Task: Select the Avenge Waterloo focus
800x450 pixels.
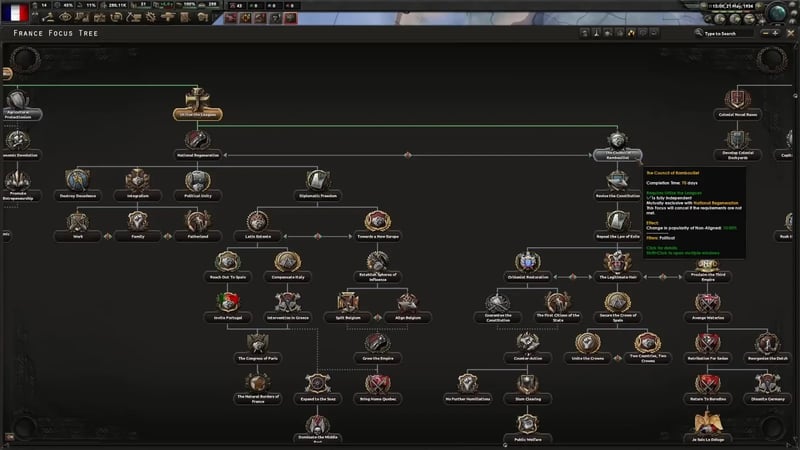Action: tap(708, 308)
